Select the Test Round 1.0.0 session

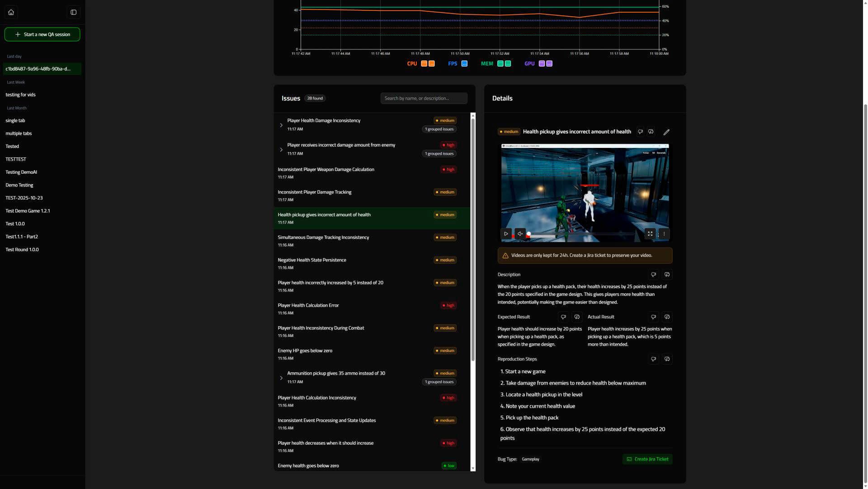click(22, 249)
